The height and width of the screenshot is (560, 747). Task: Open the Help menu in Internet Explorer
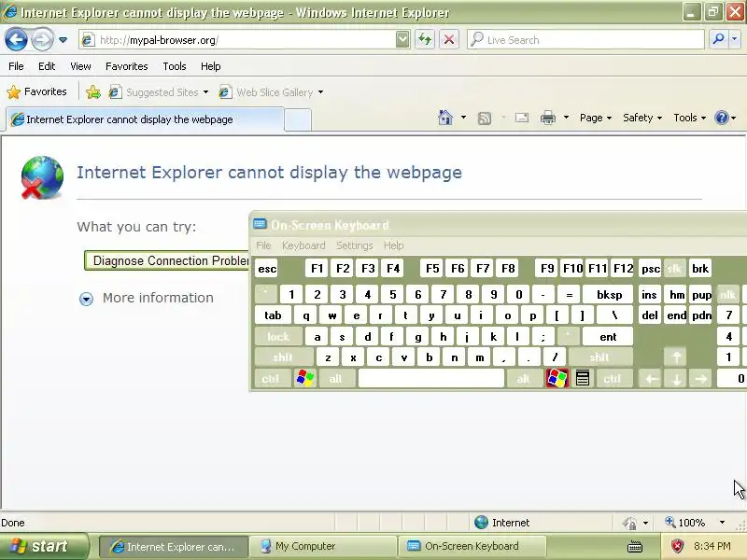point(211,66)
